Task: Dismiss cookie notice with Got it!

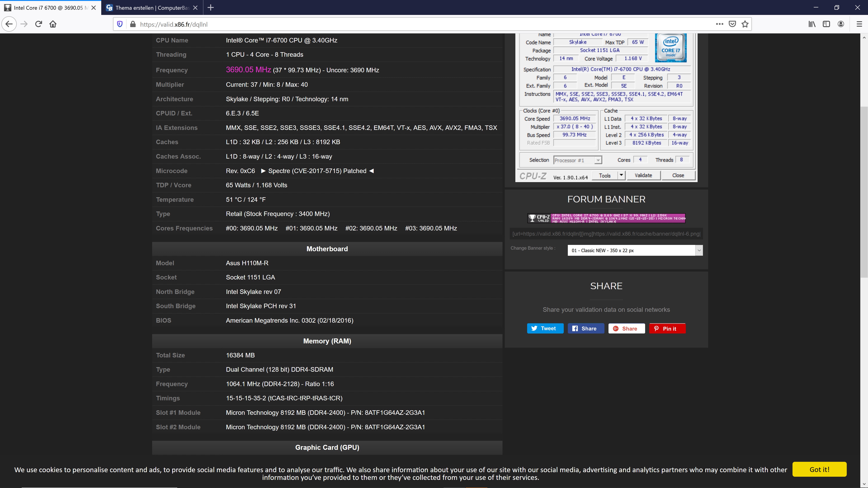Action: click(819, 469)
